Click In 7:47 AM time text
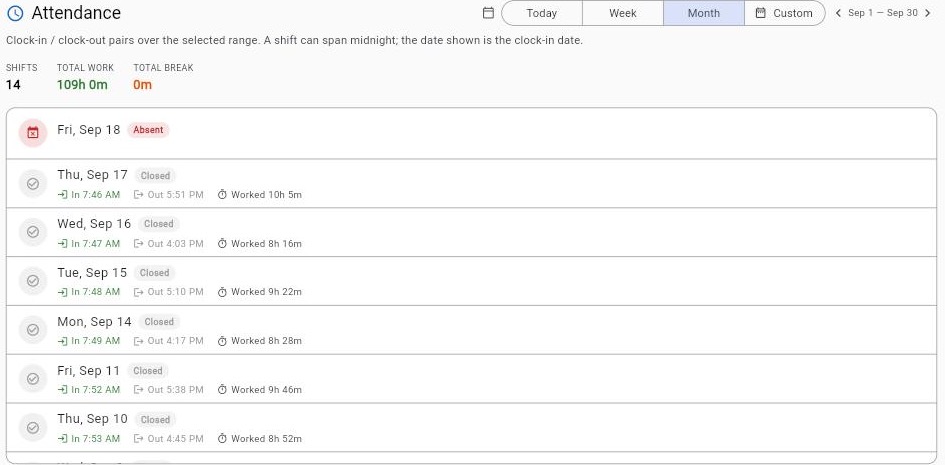This screenshot has height=465, width=945. (x=95, y=243)
